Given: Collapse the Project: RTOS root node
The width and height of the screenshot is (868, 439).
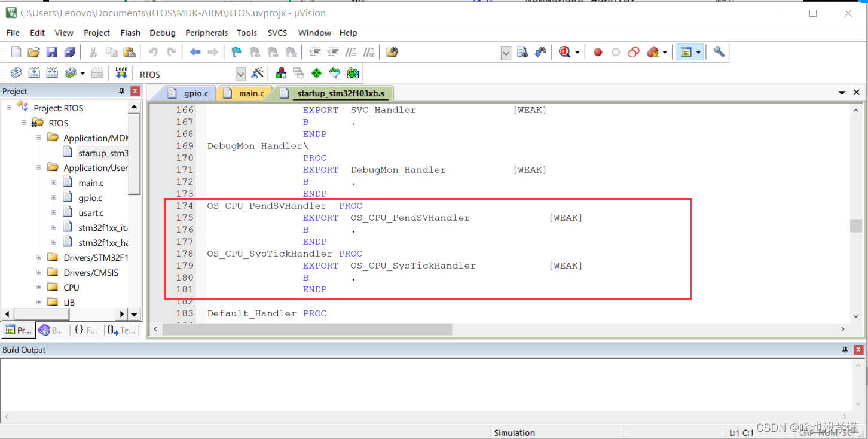Looking at the screenshot, I should tap(10, 108).
